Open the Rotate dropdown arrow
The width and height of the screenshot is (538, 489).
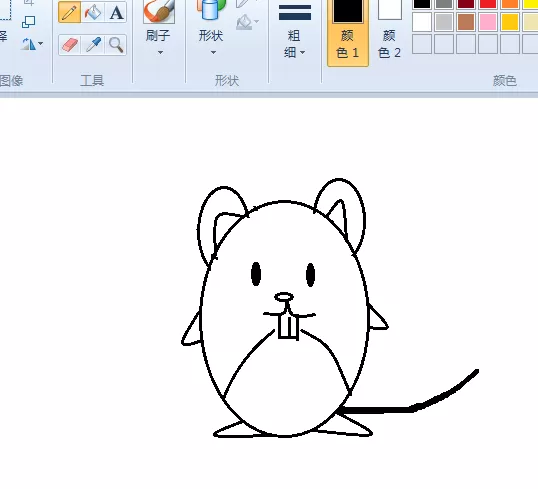click(x=41, y=44)
